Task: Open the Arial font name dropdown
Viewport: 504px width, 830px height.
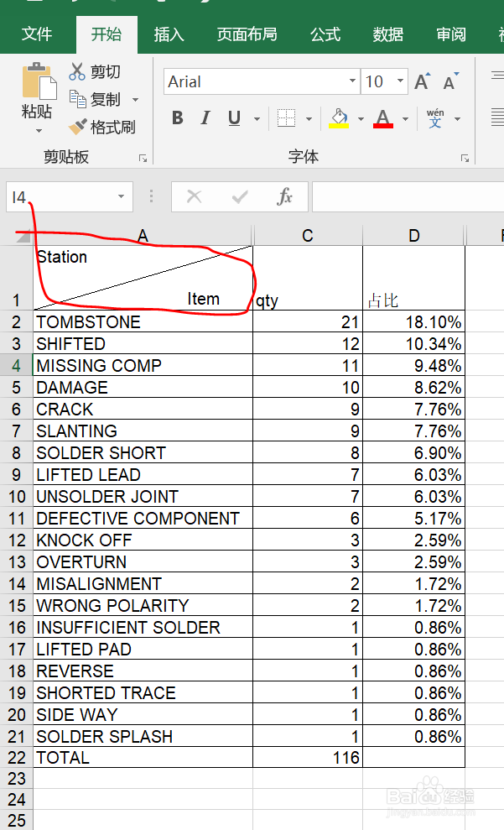Action: point(352,81)
